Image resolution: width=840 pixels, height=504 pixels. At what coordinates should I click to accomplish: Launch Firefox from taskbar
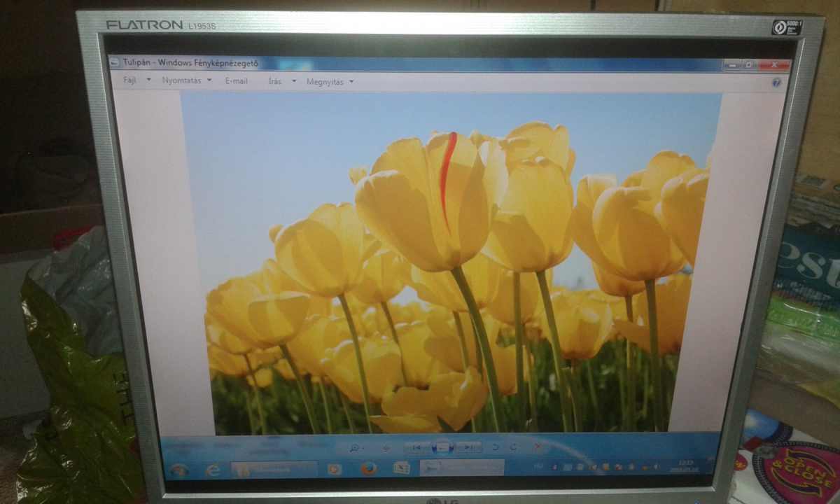click(368, 468)
